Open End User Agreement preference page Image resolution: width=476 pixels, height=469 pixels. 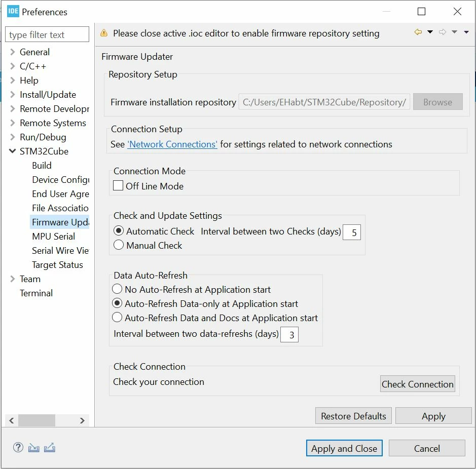click(x=60, y=194)
